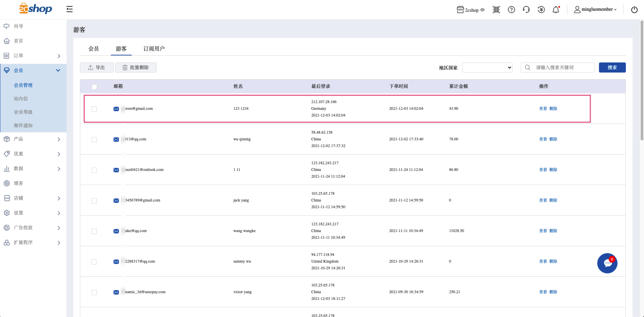Collapse the sidebar with the menu toggle icon

(x=70, y=9)
